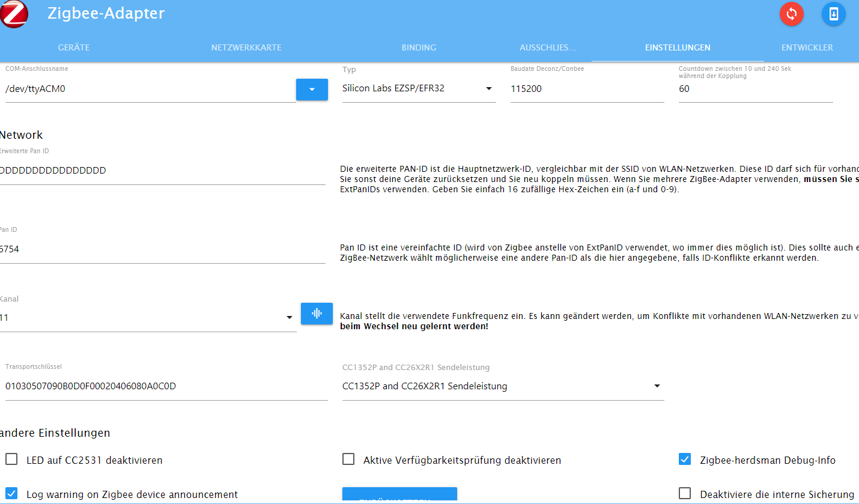Click the red restart adapter icon
This screenshot has height=504, width=859.
click(x=792, y=14)
